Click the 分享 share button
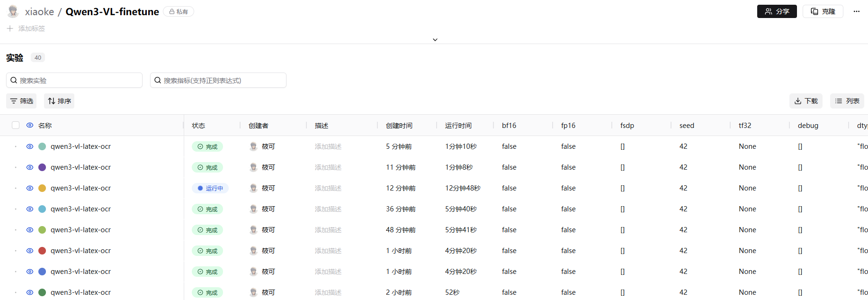This screenshot has width=868, height=300. pos(777,11)
